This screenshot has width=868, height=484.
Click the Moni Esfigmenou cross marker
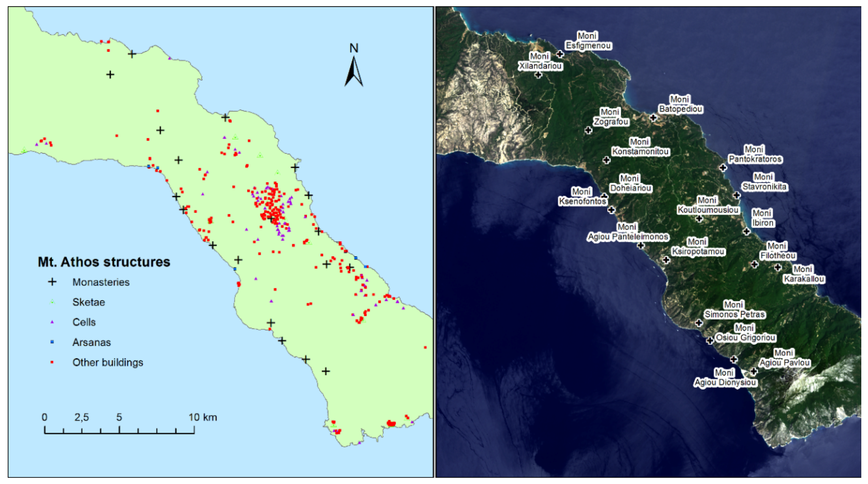pyautogui.click(x=560, y=54)
